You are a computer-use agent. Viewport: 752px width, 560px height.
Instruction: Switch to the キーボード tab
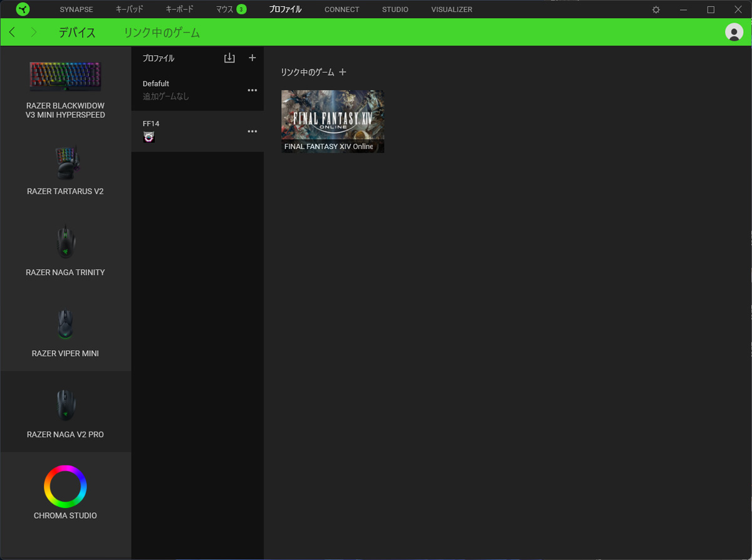pyautogui.click(x=179, y=9)
